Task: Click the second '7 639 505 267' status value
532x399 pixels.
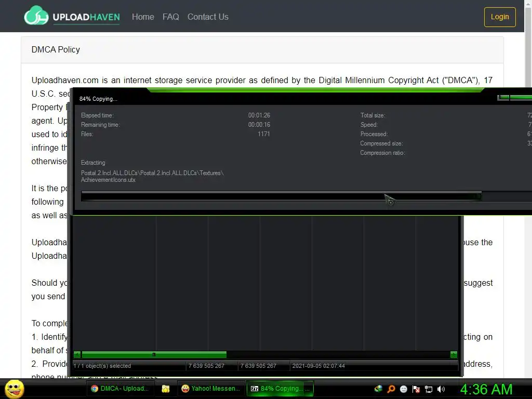Action: [258, 366]
